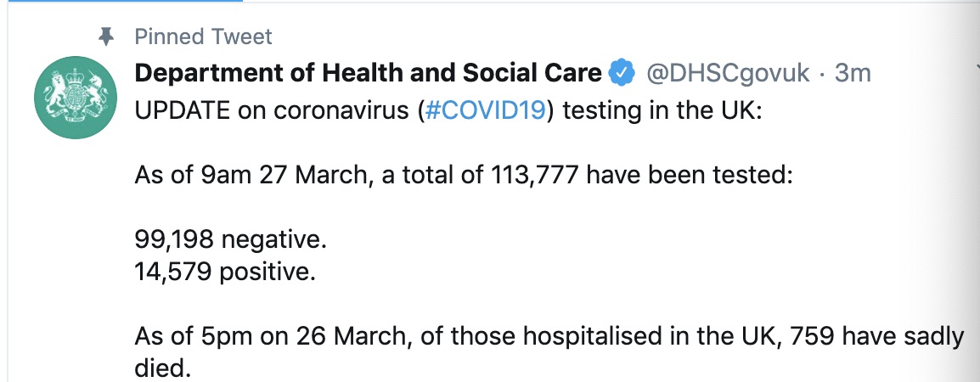Open the #COVID19 hashtag link
The image size is (980, 382).
pyautogui.click(x=485, y=111)
